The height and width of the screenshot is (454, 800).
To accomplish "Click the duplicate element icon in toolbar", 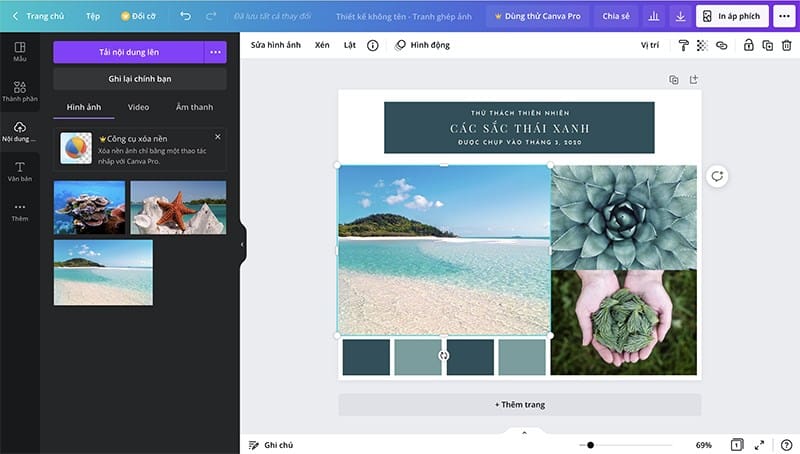I will [767, 45].
